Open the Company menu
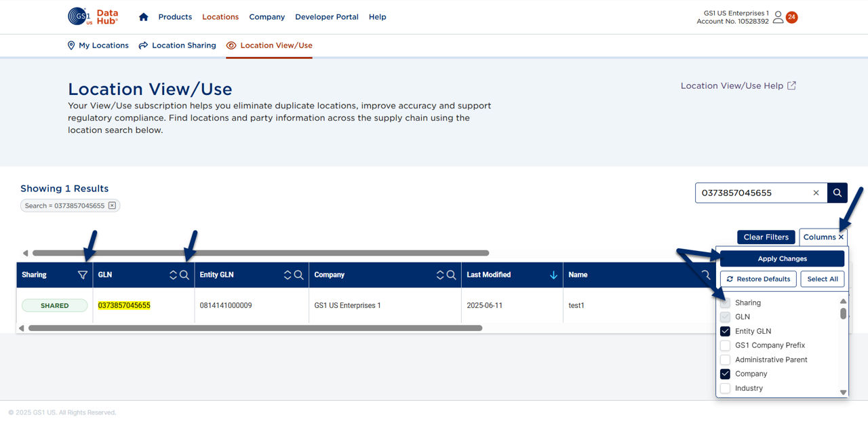 click(x=267, y=17)
